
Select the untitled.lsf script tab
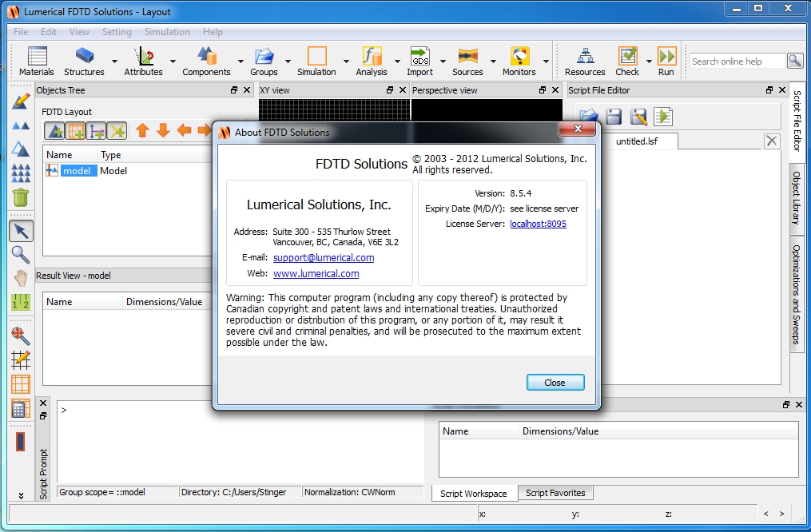[x=637, y=141]
